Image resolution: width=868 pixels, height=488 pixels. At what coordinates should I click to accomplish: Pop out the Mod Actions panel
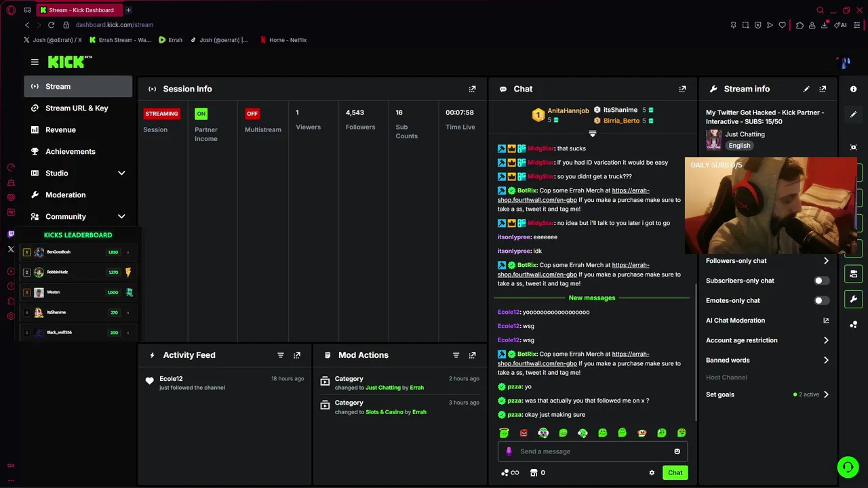click(473, 355)
